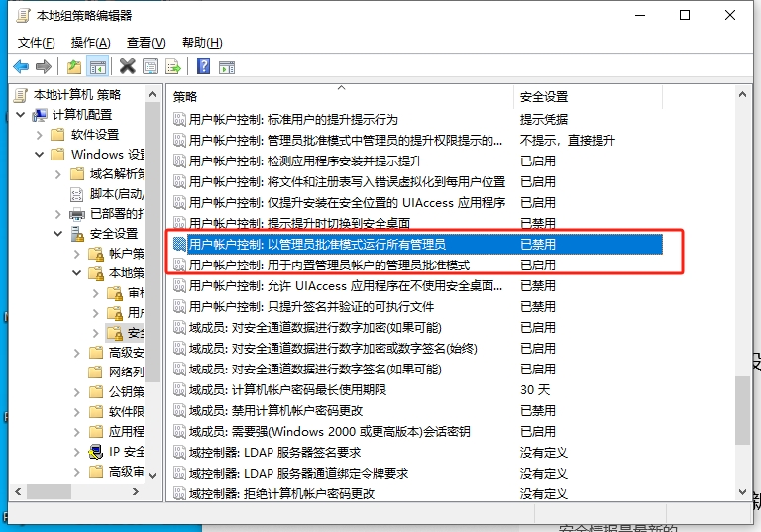The image size is (761, 532).
Task: Select the 网络列 tree item
Action: coord(126,372)
